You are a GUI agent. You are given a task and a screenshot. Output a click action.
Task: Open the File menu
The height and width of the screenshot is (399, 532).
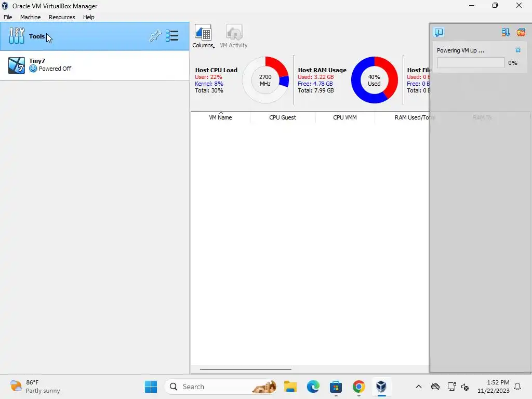[8, 17]
